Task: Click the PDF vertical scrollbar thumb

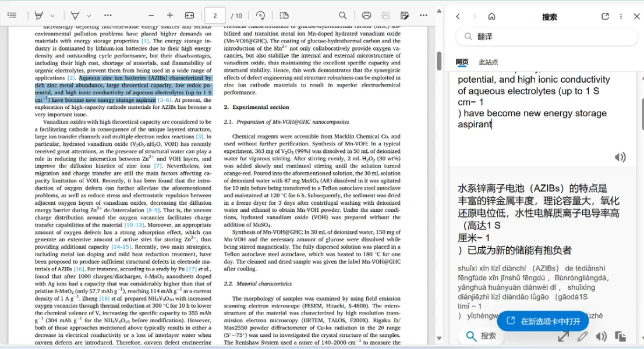Action: click(x=439, y=60)
